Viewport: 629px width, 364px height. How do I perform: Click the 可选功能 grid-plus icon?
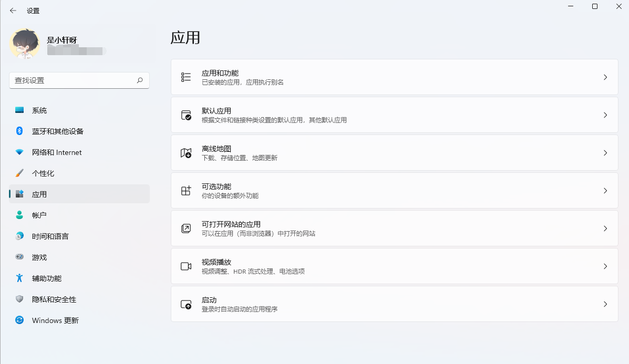[185, 191]
